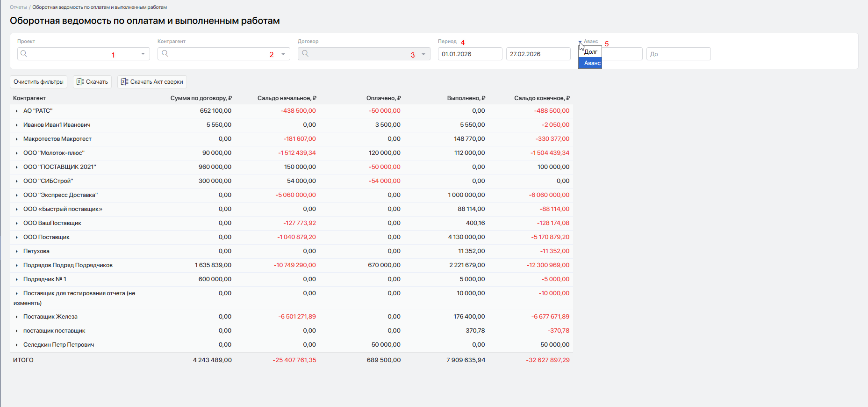The image size is (868, 407).
Task: Click the Excel icon on the Скачать button
Action: pyautogui.click(x=80, y=82)
